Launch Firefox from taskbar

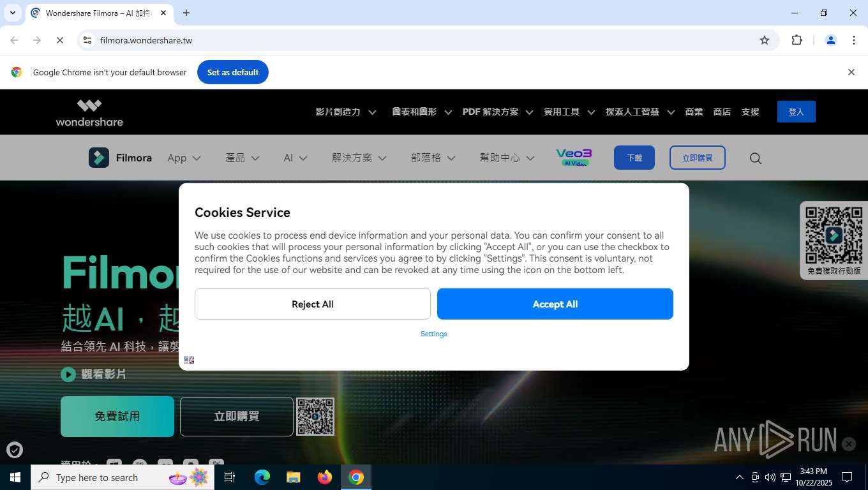tap(325, 477)
